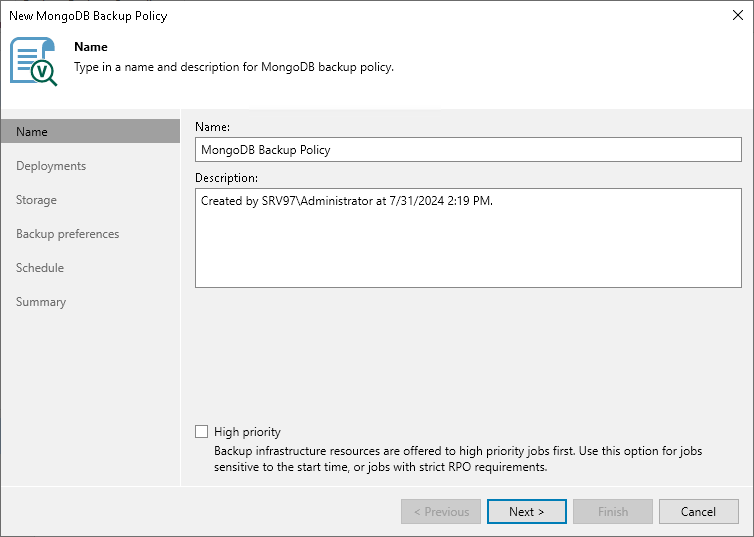Open the Storage step
The height and width of the screenshot is (537, 754).
pos(36,200)
